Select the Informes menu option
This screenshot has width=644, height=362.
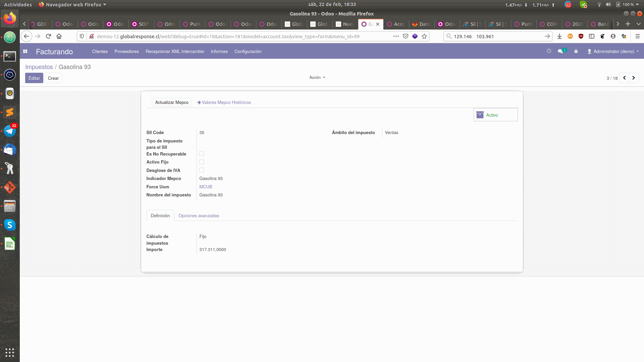point(219,51)
